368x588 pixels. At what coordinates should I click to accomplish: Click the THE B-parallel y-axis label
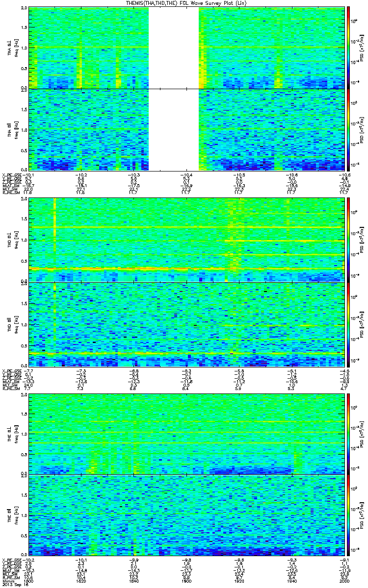11,514
